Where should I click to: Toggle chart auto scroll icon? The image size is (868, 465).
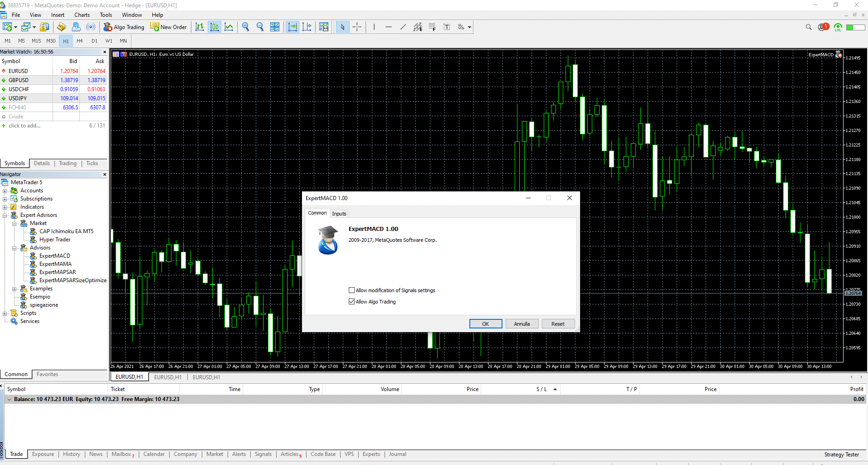click(x=293, y=27)
